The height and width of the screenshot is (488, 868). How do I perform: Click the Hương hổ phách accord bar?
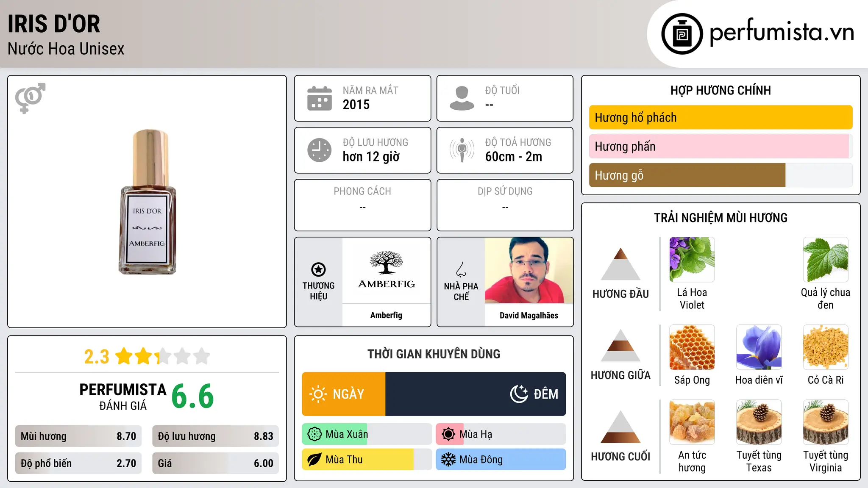(721, 117)
